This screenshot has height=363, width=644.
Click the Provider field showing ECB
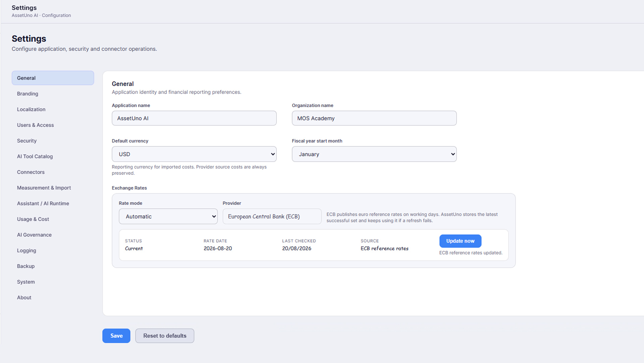pos(272,217)
